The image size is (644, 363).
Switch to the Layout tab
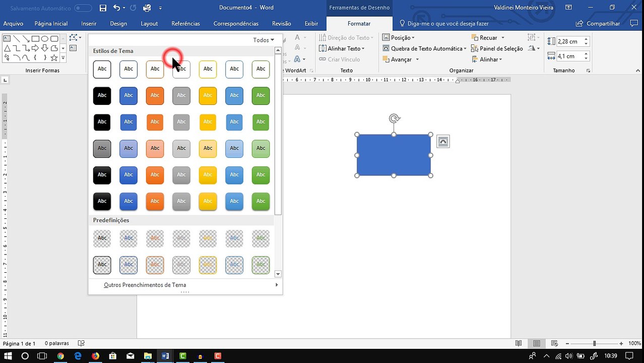click(x=149, y=23)
